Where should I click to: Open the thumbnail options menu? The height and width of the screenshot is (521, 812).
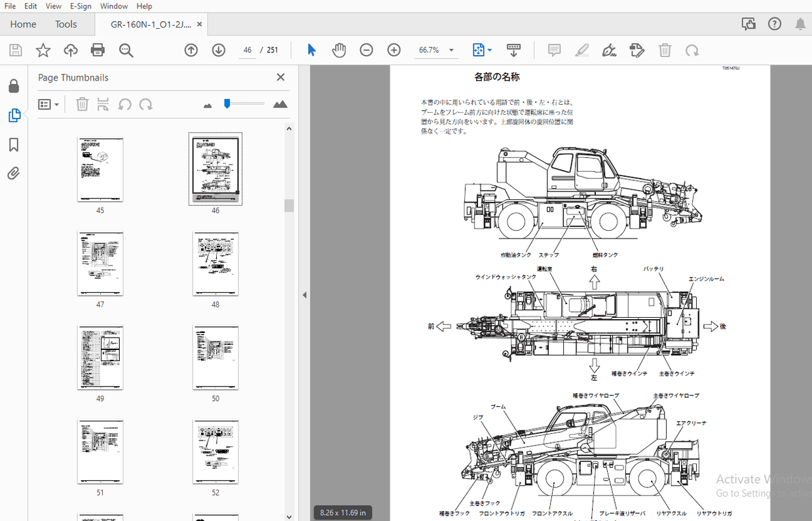tap(48, 104)
